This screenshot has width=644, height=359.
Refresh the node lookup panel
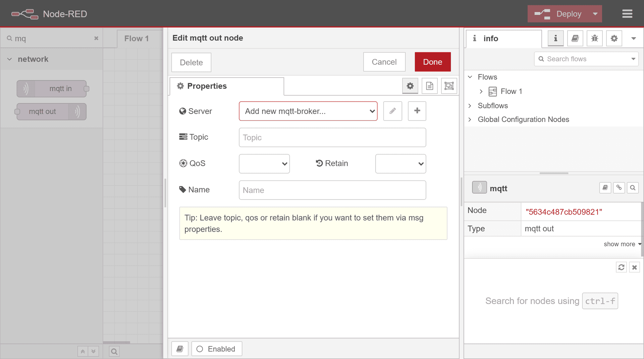tap(622, 267)
